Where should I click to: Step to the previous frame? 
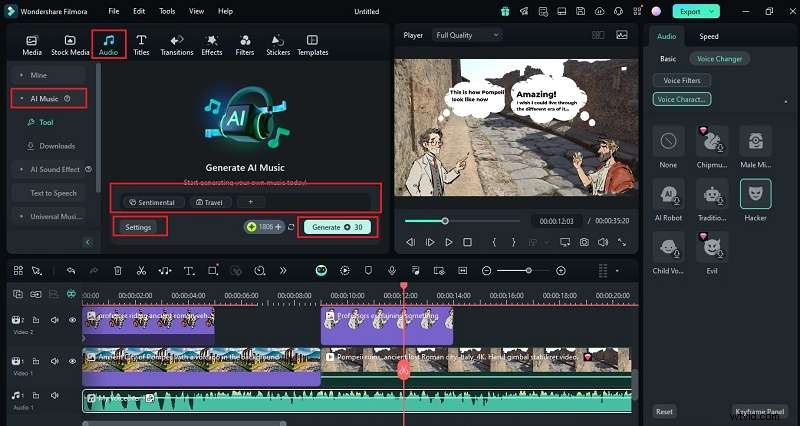[411, 242]
